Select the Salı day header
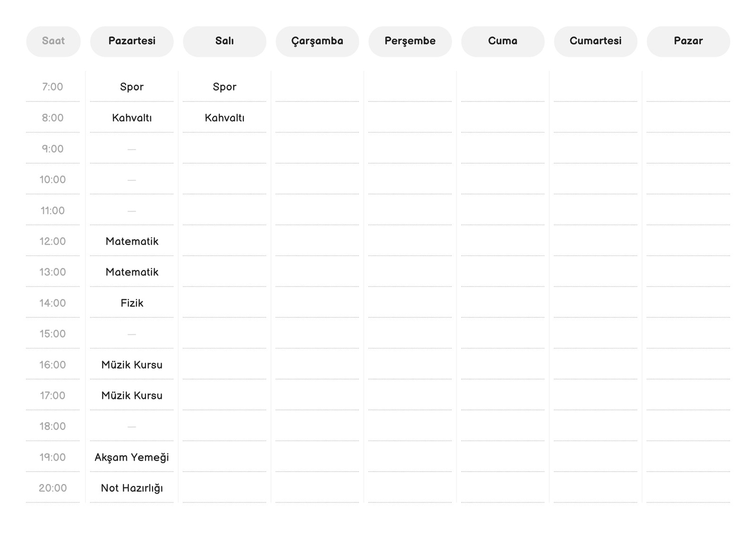The height and width of the screenshot is (534, 756). (224, 42)
